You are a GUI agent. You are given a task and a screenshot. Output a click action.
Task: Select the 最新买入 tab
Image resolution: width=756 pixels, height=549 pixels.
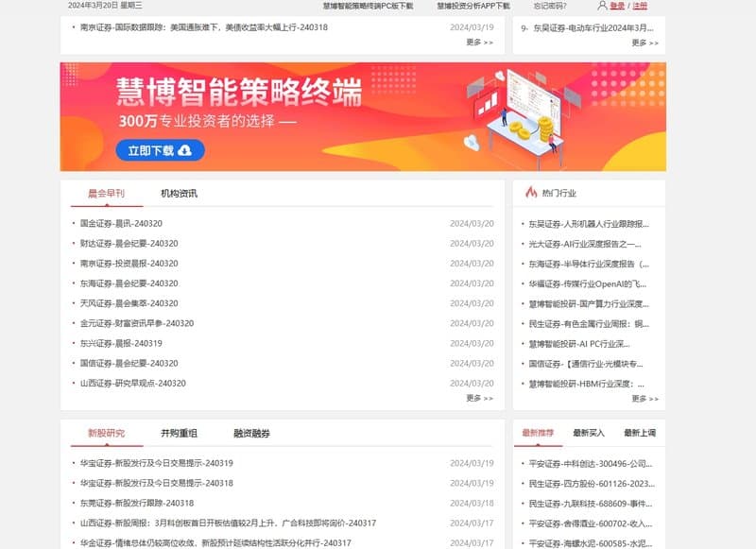pos(589,433)
